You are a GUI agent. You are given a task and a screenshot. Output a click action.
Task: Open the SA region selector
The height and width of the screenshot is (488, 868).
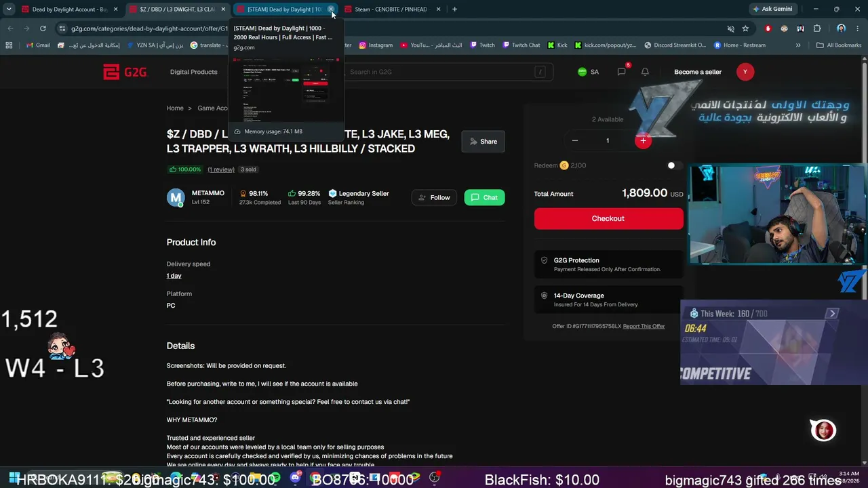[588, 72]
